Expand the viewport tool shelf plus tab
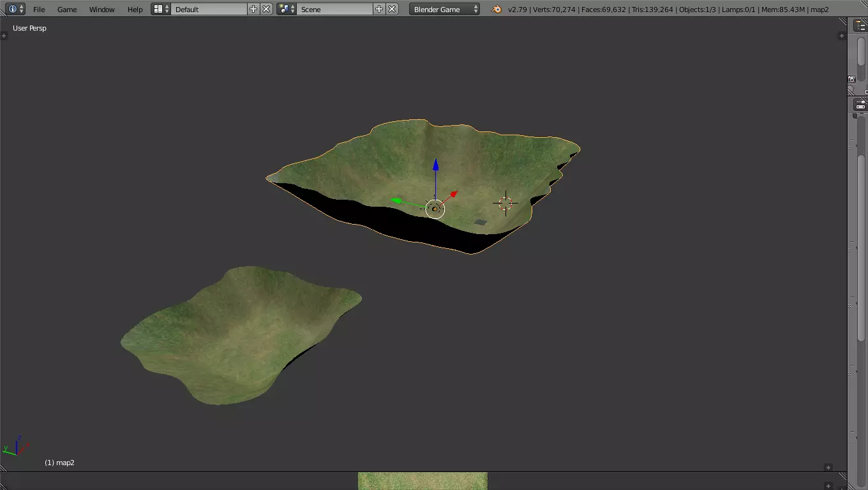Viewport: 868px width, 490px height. 4,36
